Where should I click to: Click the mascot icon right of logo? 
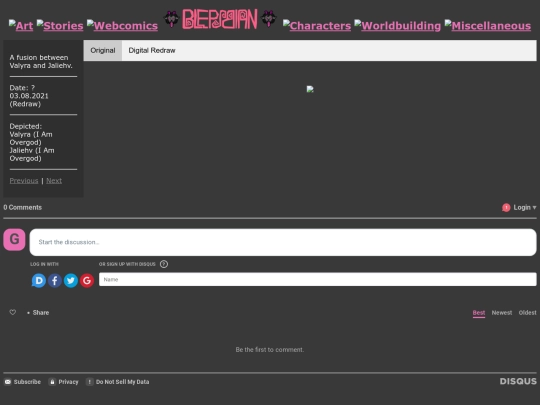coord(269,19)
